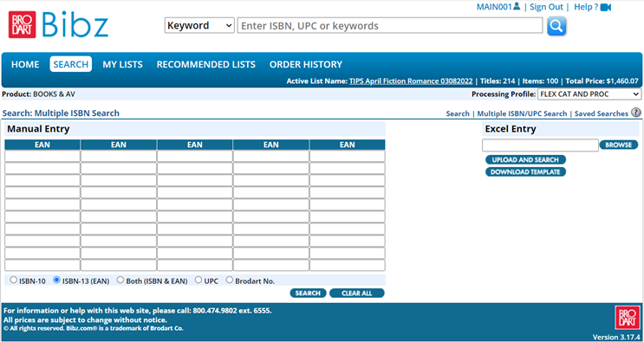Click the Product: BOOKS & AV label
Screen dimensions: 644x342
click(39, 94)
